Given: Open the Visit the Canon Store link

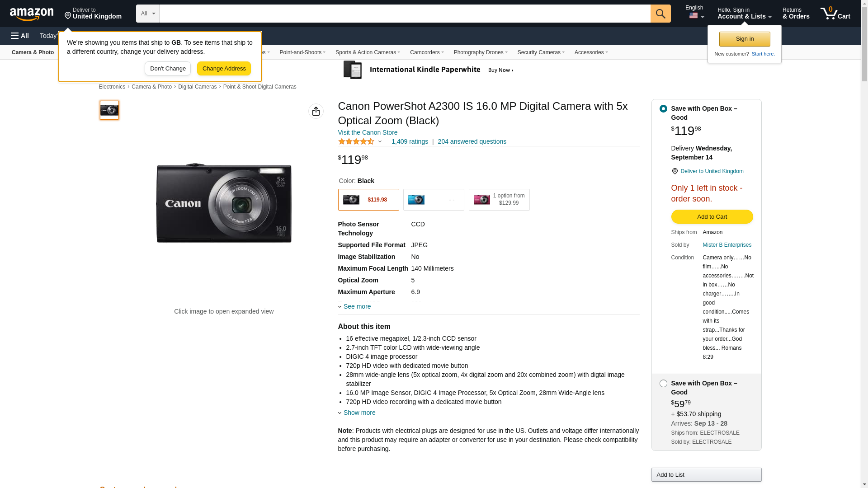Looking at the screenshot, I should click(368, 132).
